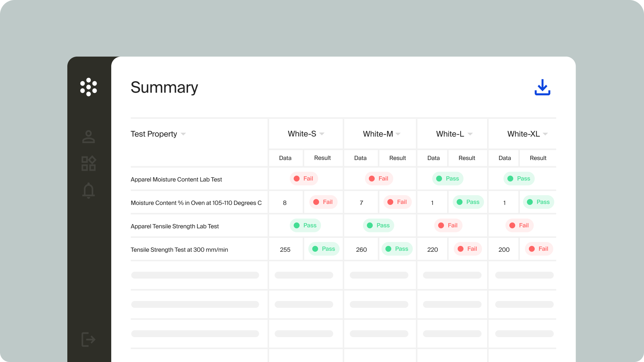Screen dimensions: 644x362
Task: Open the apps grid sidebar icon
Action: 88,163
